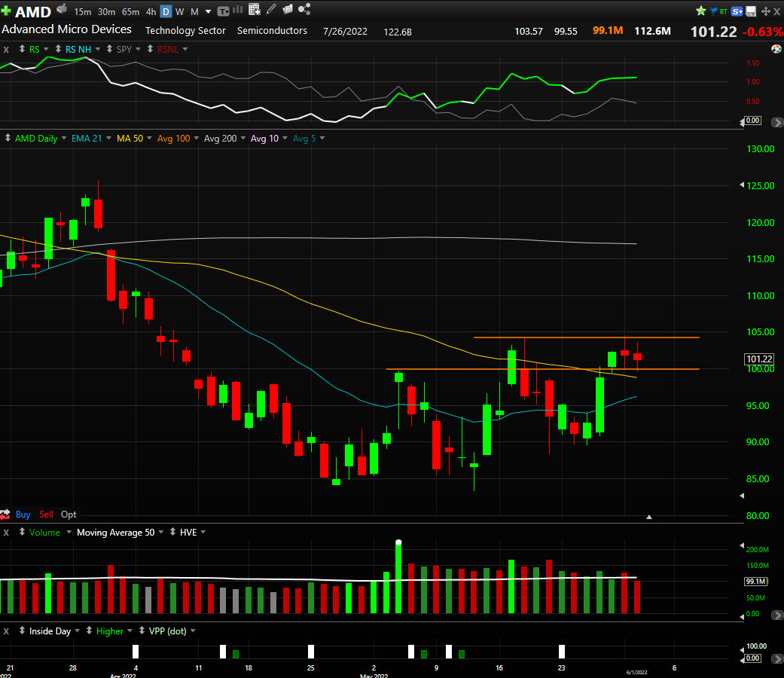Viewport: 784px width, 678px height.
Task: Click the trade ticket icon beside Buy
Action: coord(5,514)
